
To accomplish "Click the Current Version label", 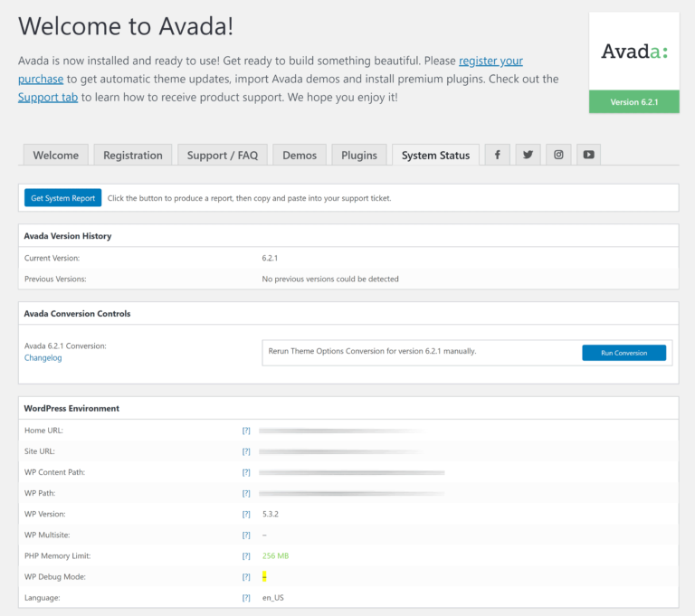I will tap(52, 258).
